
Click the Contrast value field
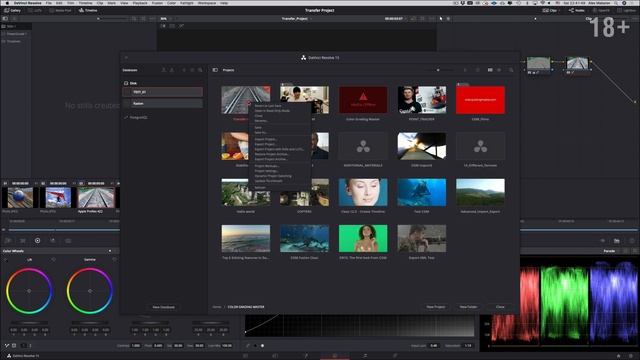tap(136, 346)
